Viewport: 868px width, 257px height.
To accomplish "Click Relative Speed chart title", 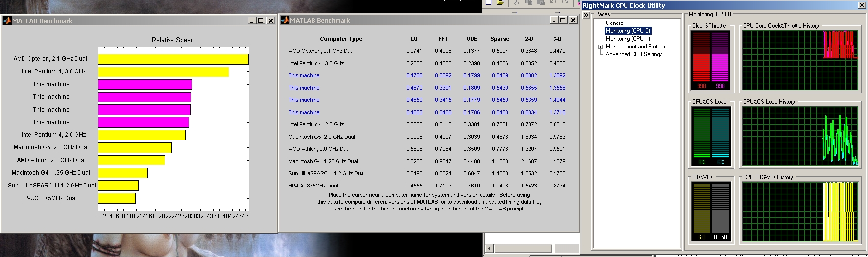I will (173, 40).
